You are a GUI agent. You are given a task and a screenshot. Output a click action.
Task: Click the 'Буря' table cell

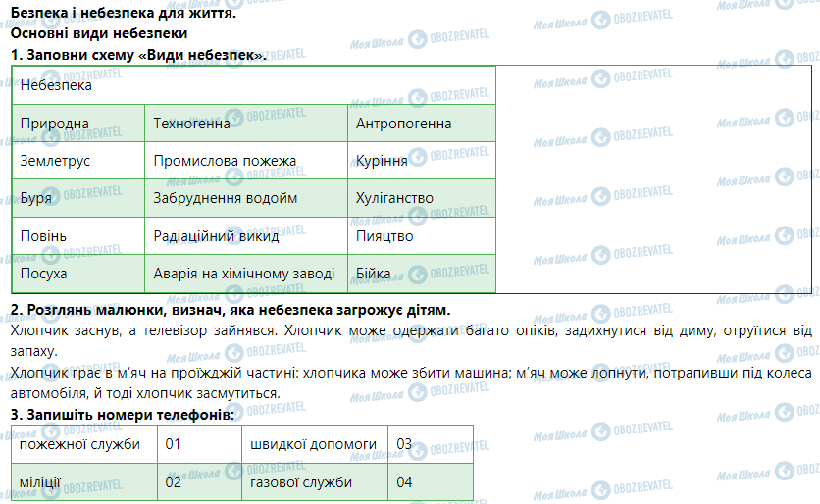pyautogui.click(x=78, y=198)
